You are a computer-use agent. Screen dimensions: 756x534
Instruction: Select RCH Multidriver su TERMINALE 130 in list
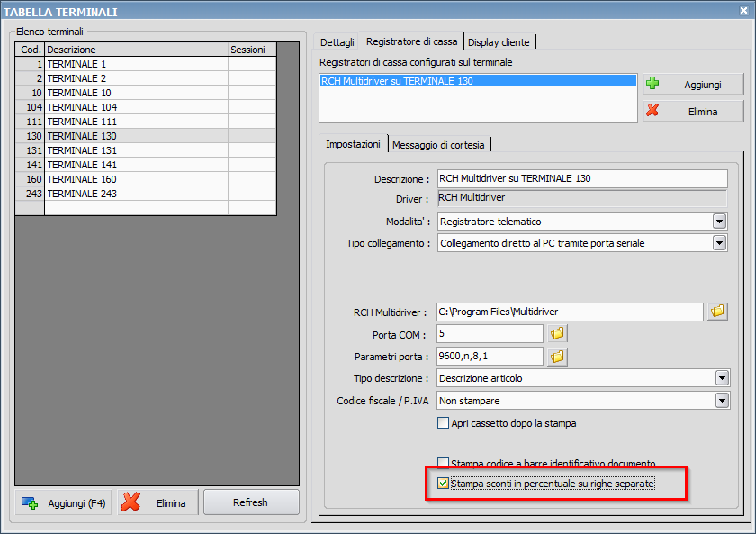coord(478,81)
